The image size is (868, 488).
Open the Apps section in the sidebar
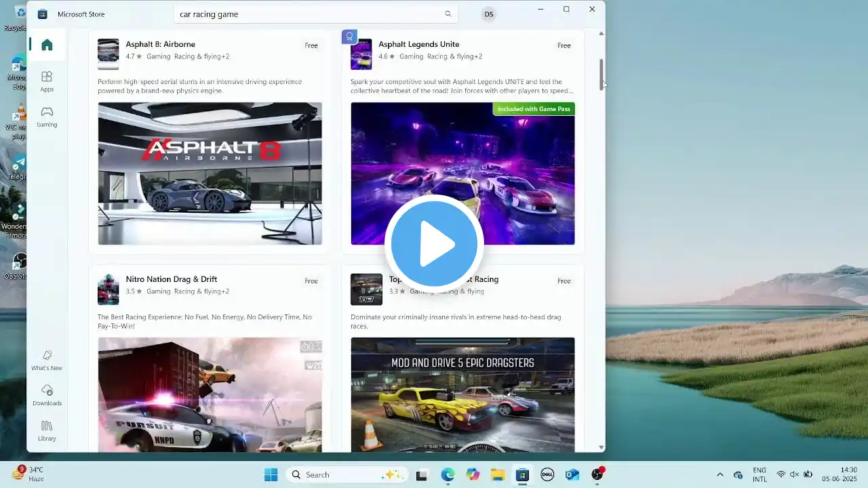click(x=47, y=81)
